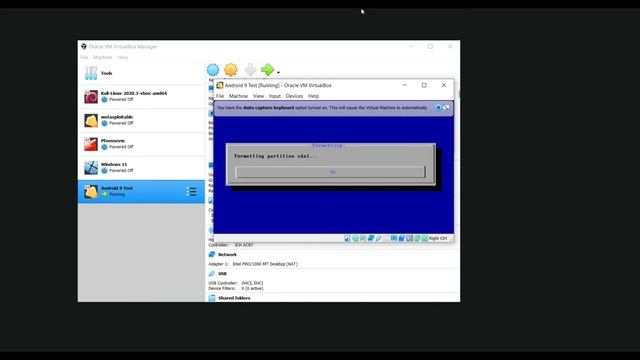Click the Network section icon
Image resolution: width=640 pixels, height=360 pixels.
point(212,255)
